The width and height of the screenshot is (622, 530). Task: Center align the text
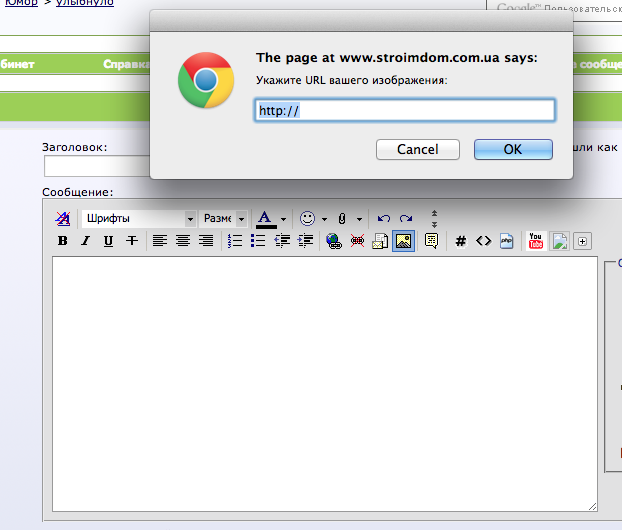(183, 241)
